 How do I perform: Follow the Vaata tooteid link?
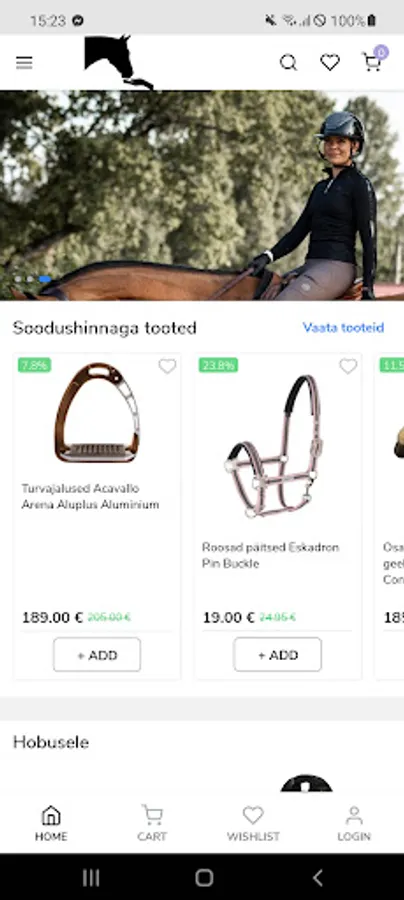(343, 328)
